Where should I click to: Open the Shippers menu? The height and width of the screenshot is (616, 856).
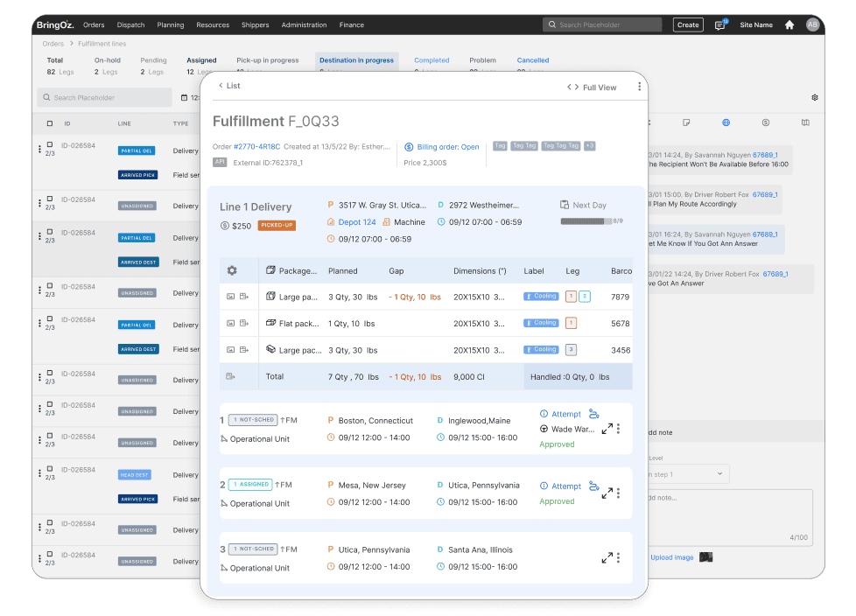tap(256, 25)
